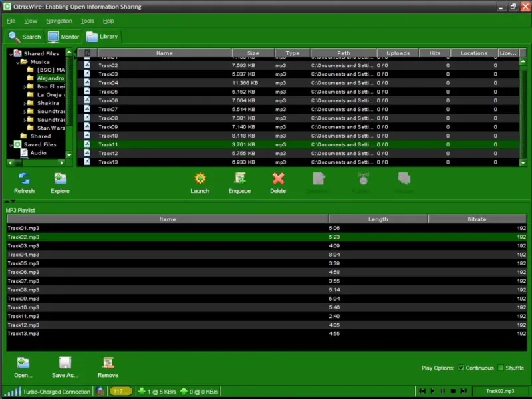Click library list scroll up arrow
The width and height of the screenshot is (532, 399).
point(523,61)
